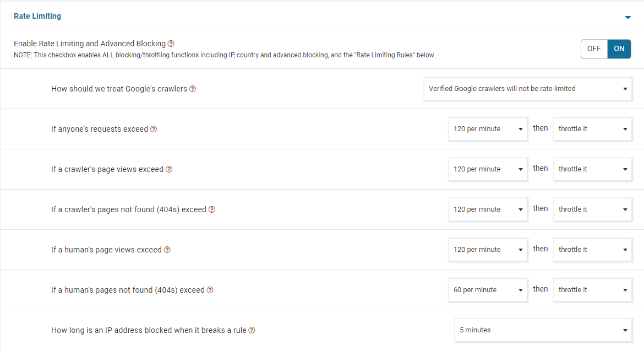
Task: Click the Rate Limiting section heading
Action: click(x=37, y=16)
